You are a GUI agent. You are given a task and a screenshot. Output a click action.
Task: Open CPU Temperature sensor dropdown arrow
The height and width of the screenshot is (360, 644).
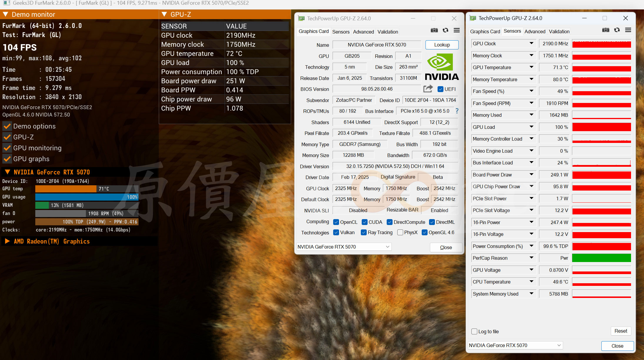coord(531,281)
